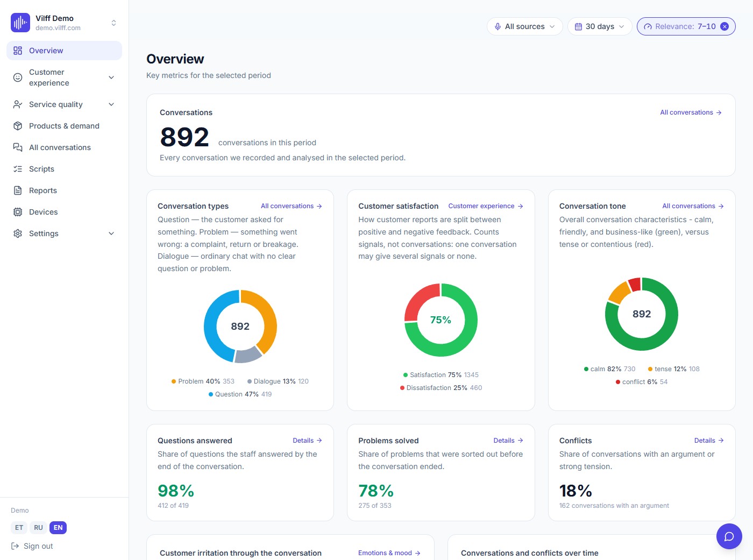Click the Overview grid icon in sidebar
The image size is (753, 560).
click(x=18, y=51)
